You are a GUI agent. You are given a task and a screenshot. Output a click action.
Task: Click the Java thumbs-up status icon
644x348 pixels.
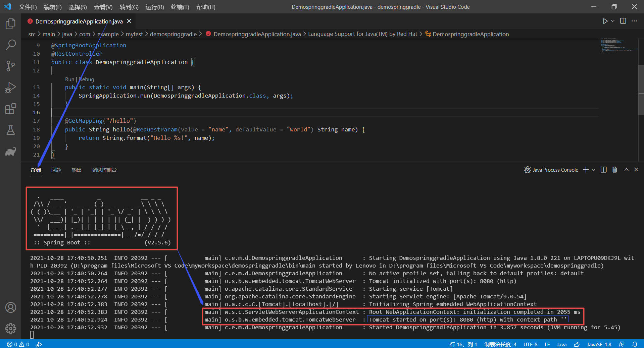[x=577, y=344]
